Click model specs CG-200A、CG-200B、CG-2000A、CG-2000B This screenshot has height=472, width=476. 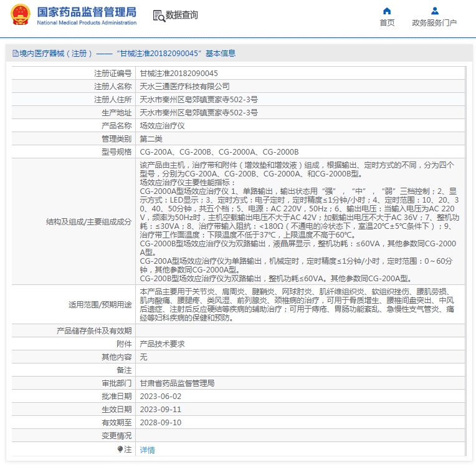tap(219, 152)
